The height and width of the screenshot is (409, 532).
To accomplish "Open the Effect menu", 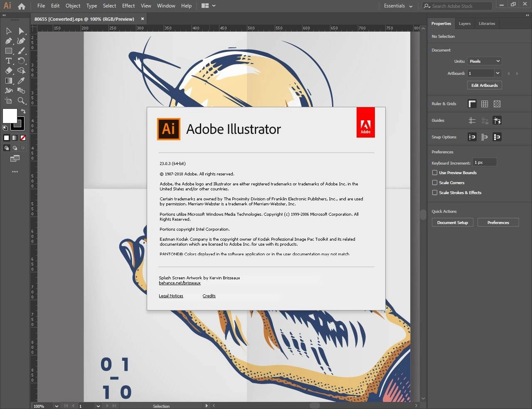I will pos(128,6).
